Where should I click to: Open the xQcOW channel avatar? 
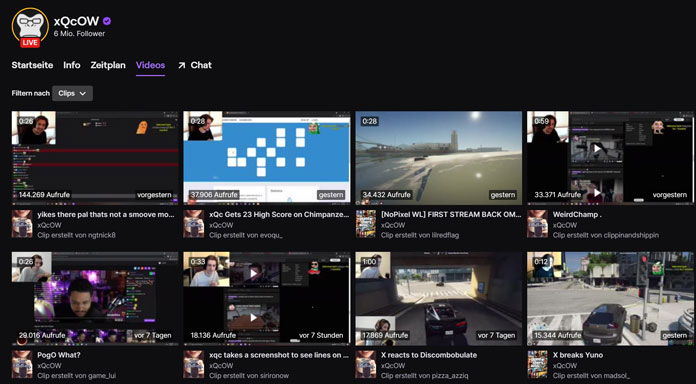(x=30, y=26)
